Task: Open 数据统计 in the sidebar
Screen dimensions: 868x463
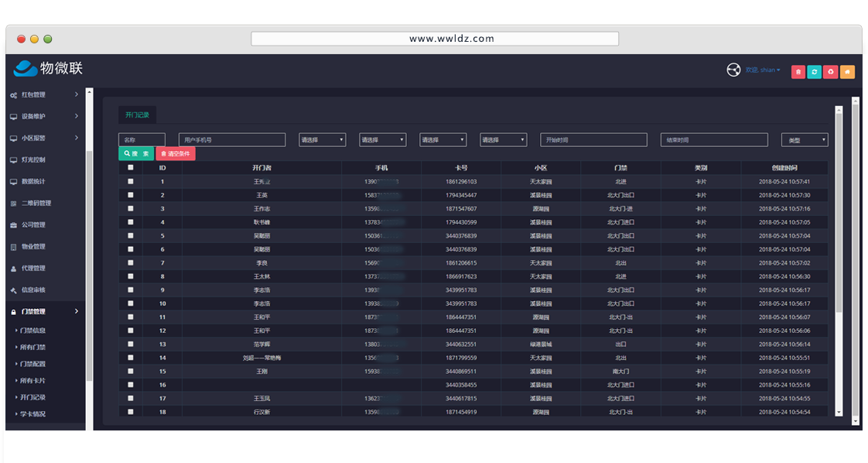Action: pyautogui.click(x=32, y=182)
